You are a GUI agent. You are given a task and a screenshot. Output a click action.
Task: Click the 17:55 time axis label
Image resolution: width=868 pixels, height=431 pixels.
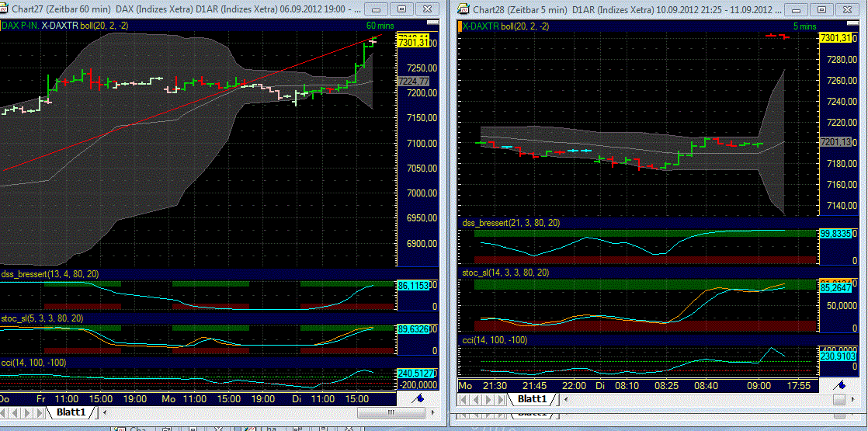[x=800, y=385]
